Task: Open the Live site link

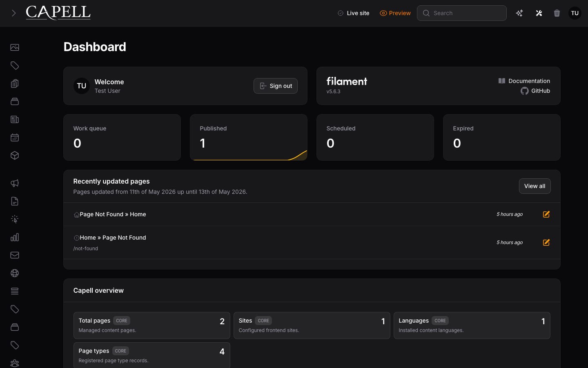Action: tap(354, 13)
